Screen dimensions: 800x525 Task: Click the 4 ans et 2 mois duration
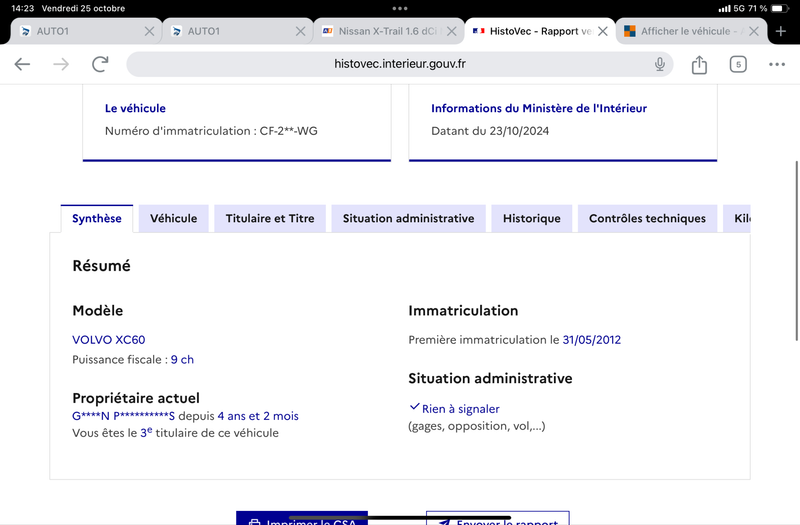tap(258, 416)
